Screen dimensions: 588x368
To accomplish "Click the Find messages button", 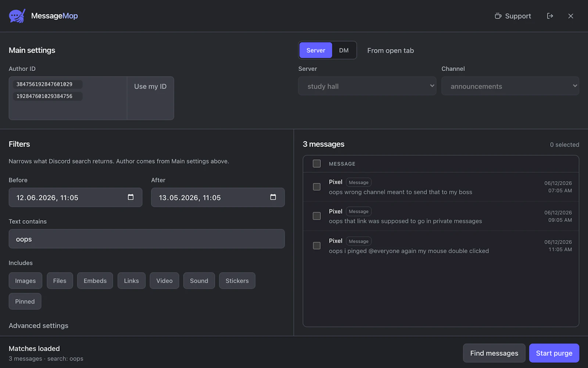I will (494, 353).
